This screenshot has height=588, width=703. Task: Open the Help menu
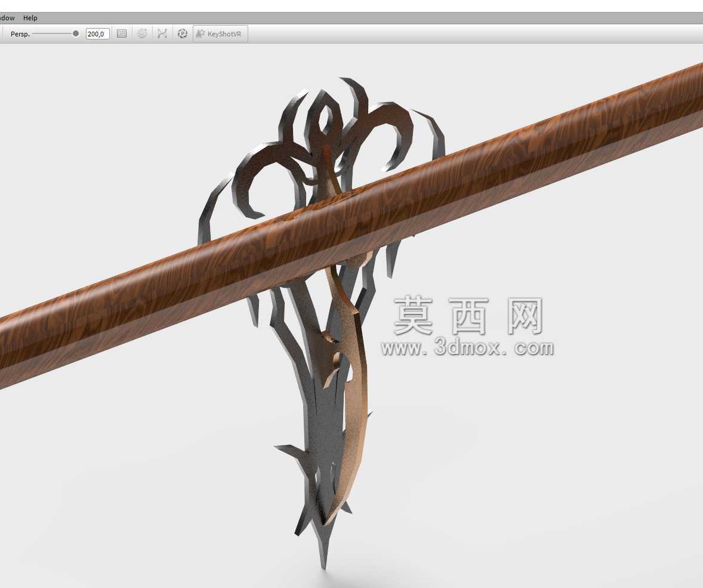click(x=30, y=18)
